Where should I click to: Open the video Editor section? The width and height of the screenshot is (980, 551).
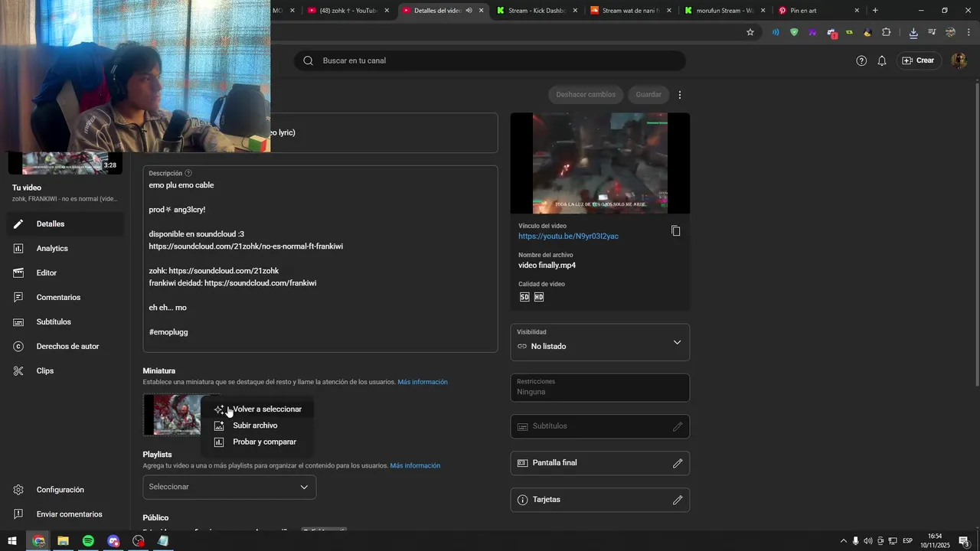65,273
